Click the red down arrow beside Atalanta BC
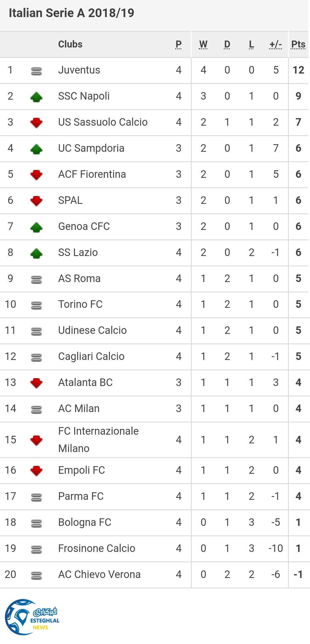Viewport: 310px width, 644px height. (x=36, y=383)
